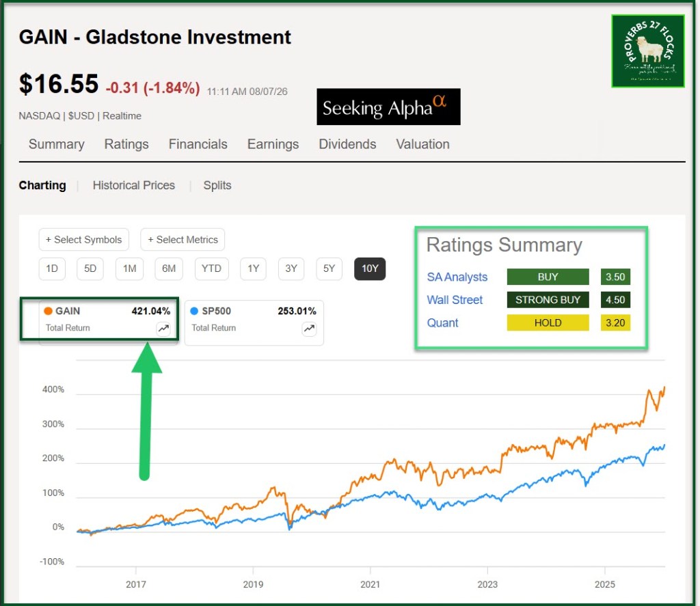The image size is (700, 606).
Task: Go to the Ratings tab
Action: click(x=126, y=144)
